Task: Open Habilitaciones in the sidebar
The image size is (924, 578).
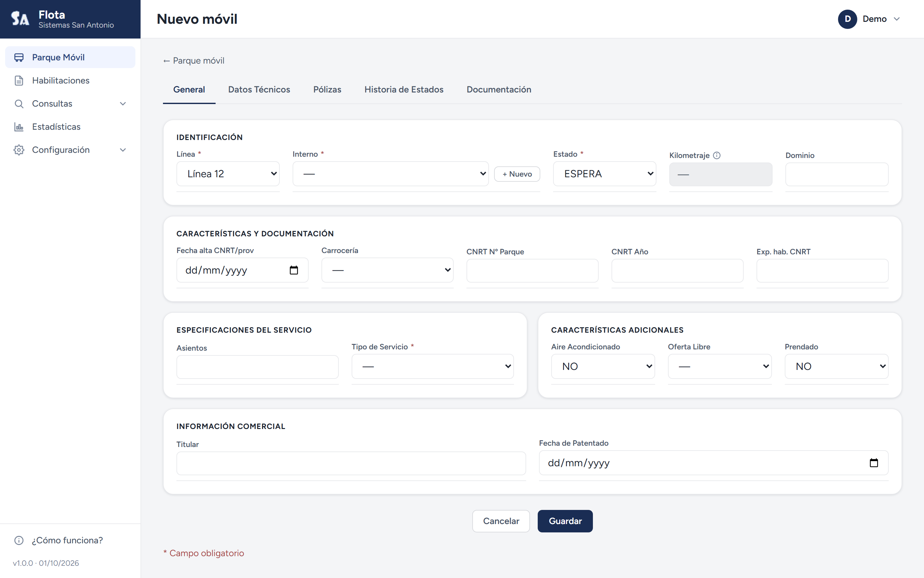Action: click(70, 81)
